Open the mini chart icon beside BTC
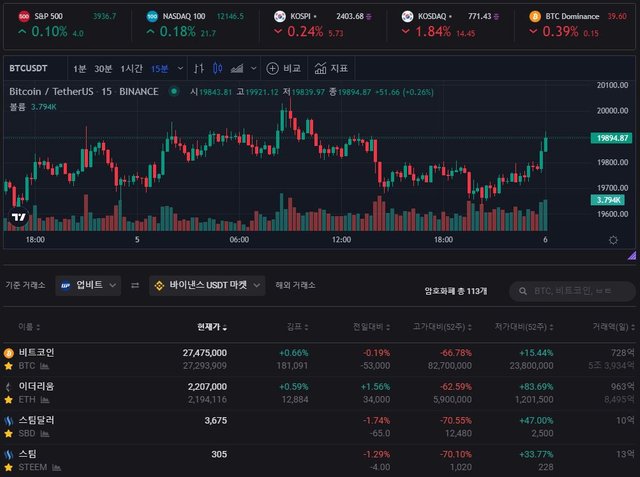640x477 pixels. pos(42,366)
